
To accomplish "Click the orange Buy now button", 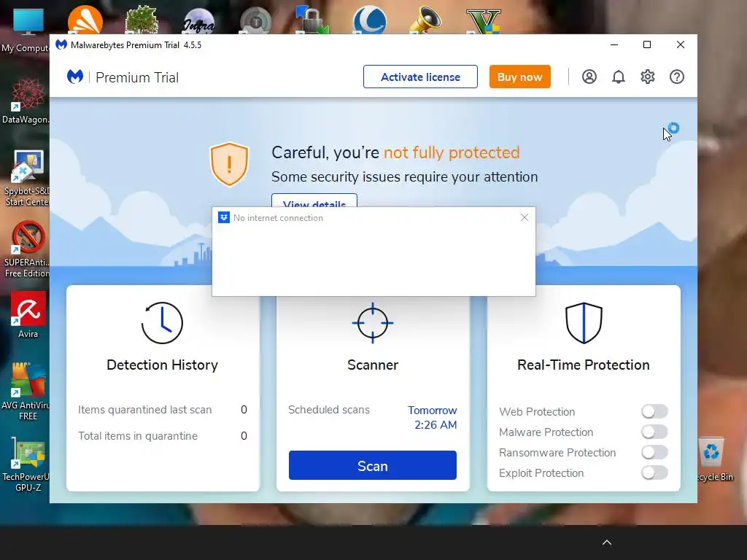I will 519,77.
